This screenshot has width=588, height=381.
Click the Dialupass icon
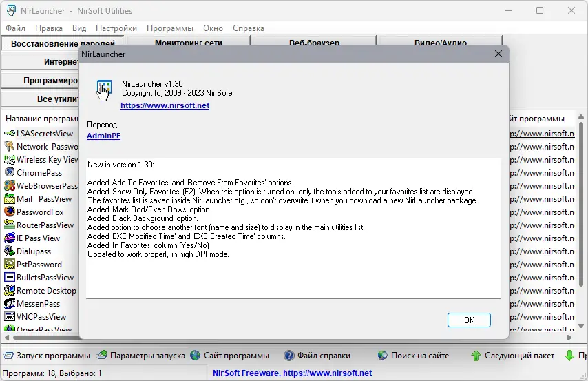(10, 251)
